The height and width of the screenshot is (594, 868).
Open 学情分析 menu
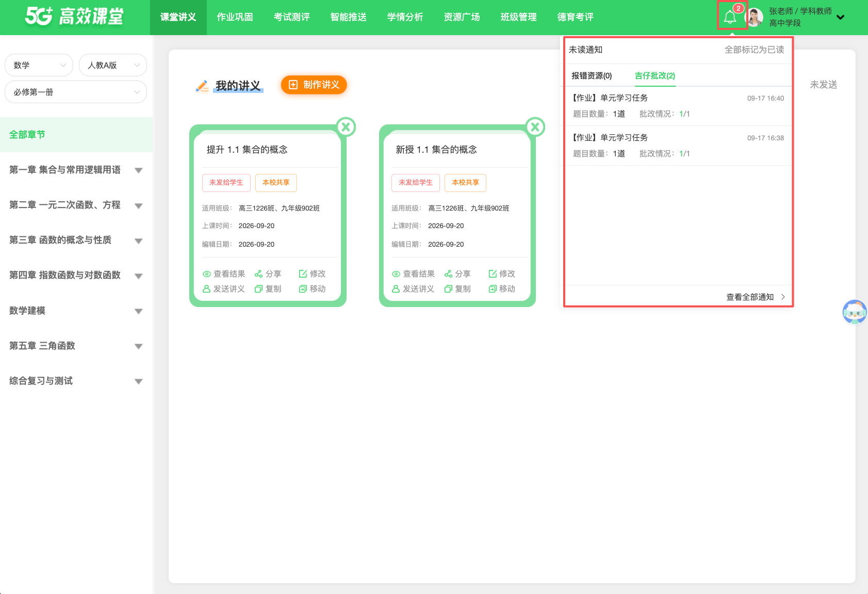pos(405,17)
